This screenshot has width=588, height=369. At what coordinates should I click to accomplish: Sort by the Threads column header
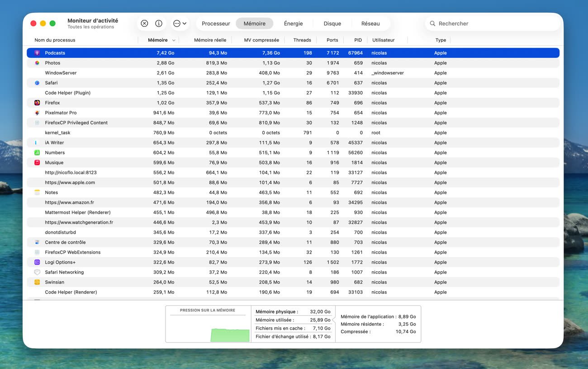302,40
